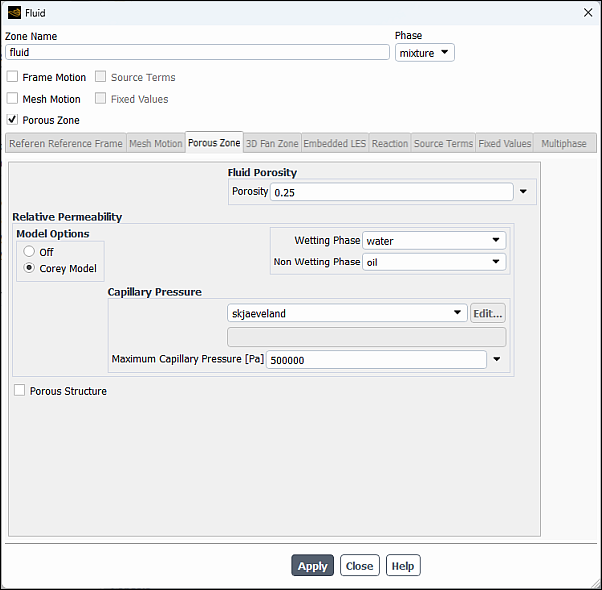Uncheck the Porous Zone checkbox
The height and width of the screenshot is (590, 602).
tap(12, 120)
